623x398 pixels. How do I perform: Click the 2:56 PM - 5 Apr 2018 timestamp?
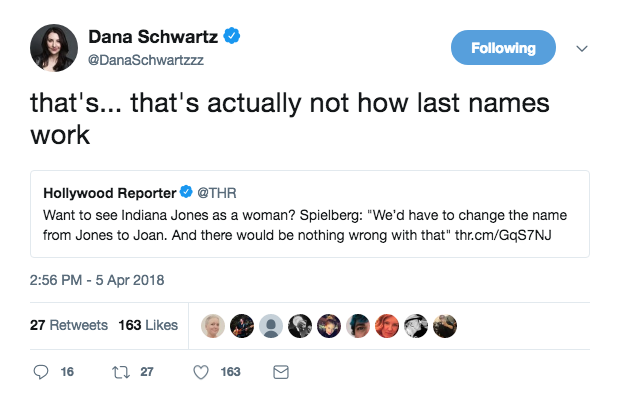97,280
